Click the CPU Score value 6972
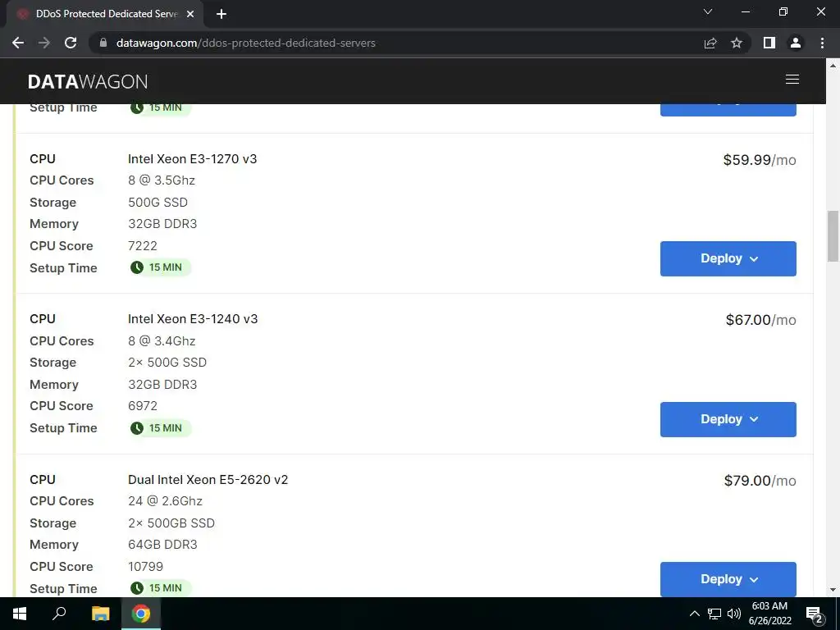 point(143,406)
